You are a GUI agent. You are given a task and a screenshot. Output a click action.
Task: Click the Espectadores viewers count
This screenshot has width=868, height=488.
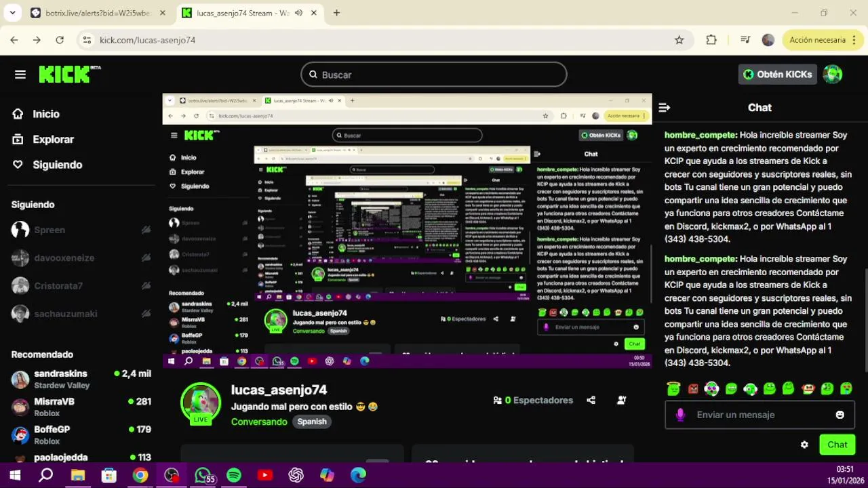tap(533, 400)
